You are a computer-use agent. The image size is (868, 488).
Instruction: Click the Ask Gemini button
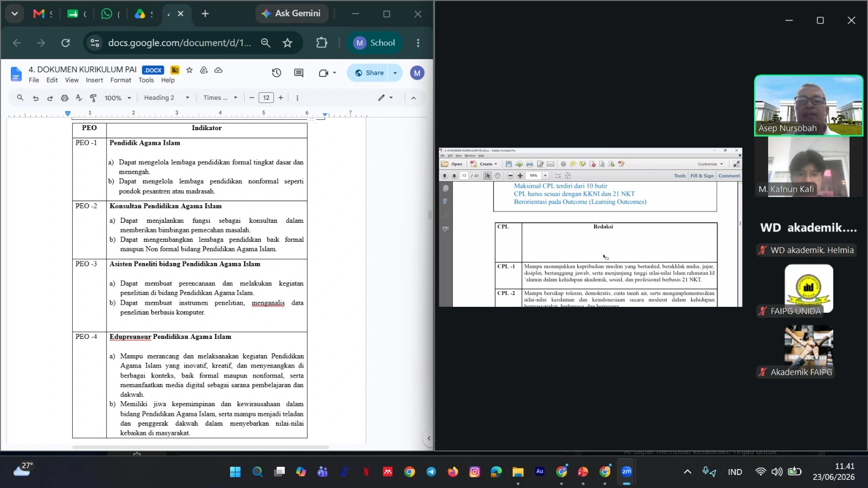[x=291, y=14]
